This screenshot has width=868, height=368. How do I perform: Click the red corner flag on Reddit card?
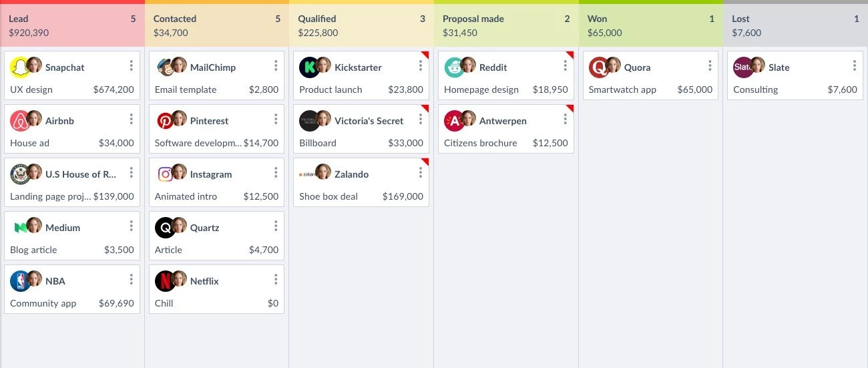(x=570, y=55)
